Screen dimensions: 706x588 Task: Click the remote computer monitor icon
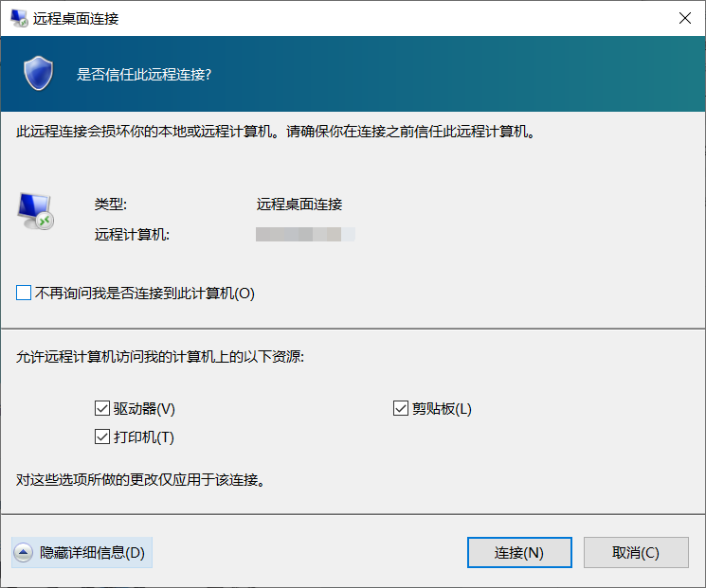tap(36, 211)
